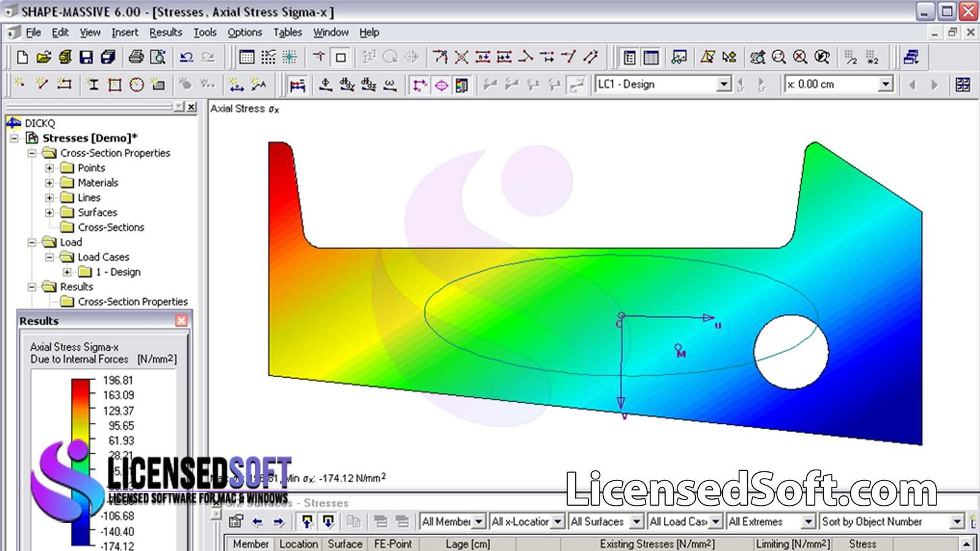
Task: Expand the Points folder in navigator
Action: tap(50, 168)
